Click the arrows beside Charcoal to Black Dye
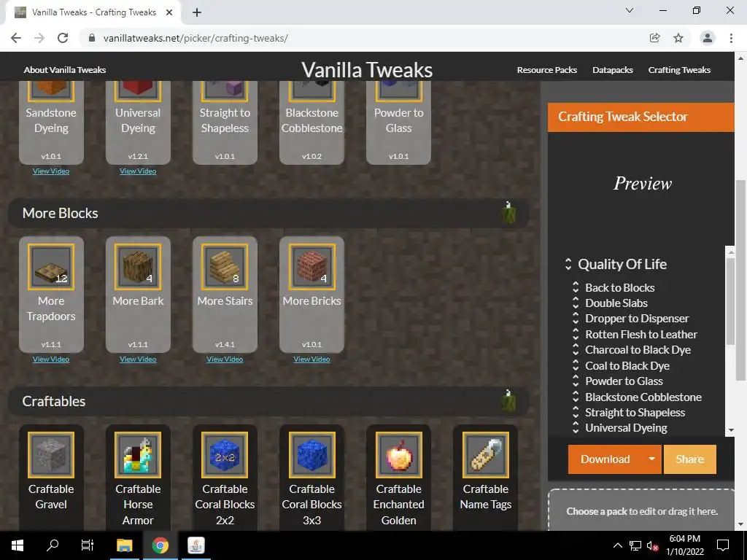Viewport: 747px width, 560px height. (576, 349)
